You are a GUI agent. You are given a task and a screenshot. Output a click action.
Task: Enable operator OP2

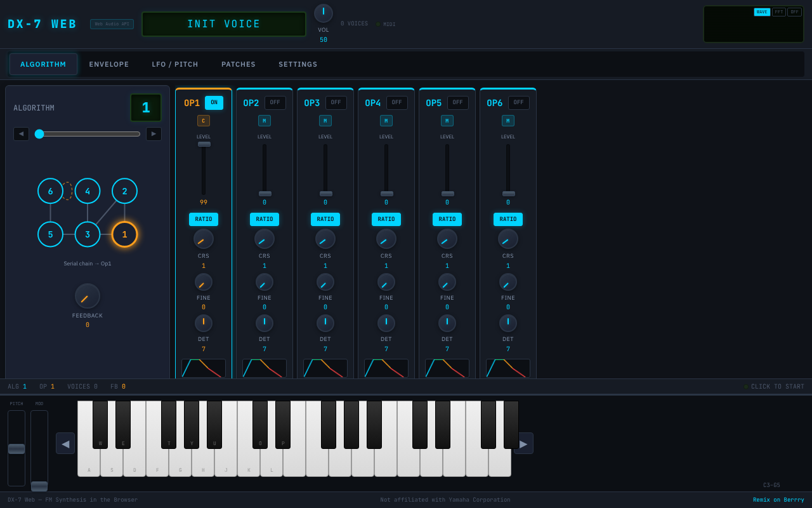point(275,102)
